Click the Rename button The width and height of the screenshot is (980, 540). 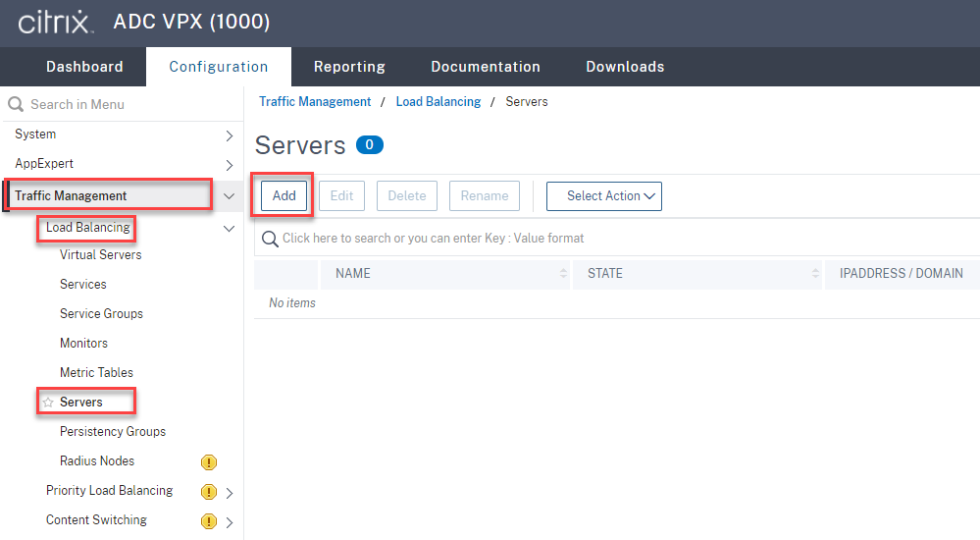coord(485,195)
